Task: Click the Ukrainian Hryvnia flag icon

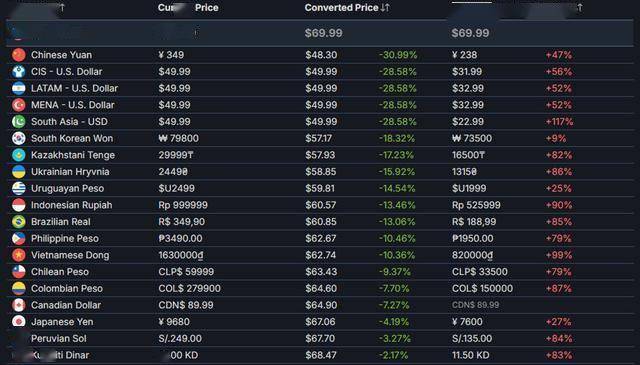Action: 19,172
